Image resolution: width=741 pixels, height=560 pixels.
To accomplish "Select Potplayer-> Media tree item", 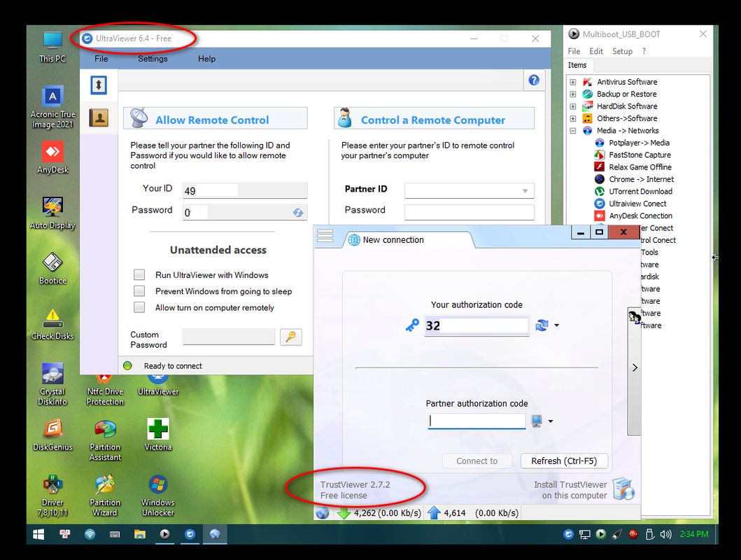I will click(x=639, y=143).
